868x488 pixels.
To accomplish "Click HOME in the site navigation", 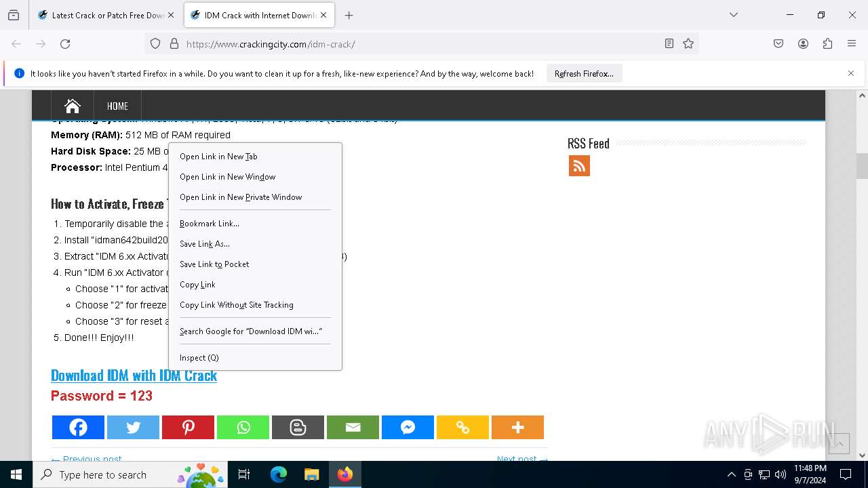I will (x=117, y=106).
